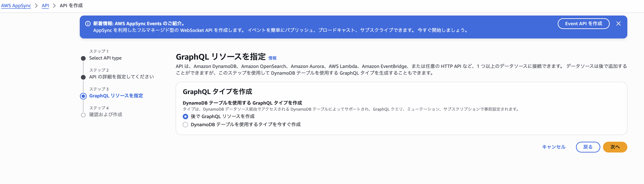
Task: Select 後で GraphQL リソースを作成 radio option
Action: (x=185, y=116)
